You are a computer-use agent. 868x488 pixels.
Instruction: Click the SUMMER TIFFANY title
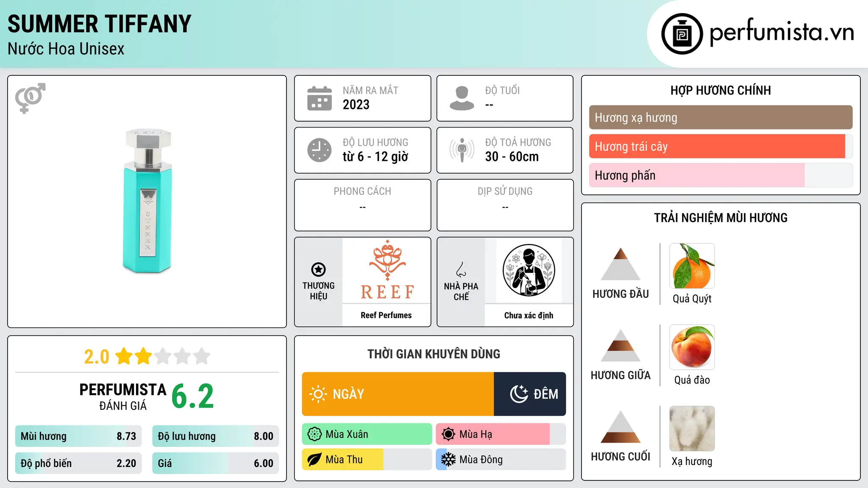(100, 24)
